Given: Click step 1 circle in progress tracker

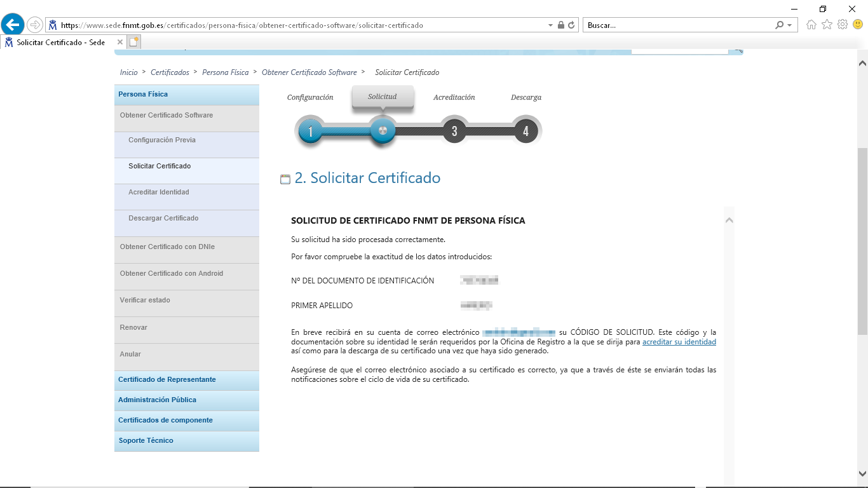Looking at the screenshot, I should pyautogui.click(x=311, y=132).
